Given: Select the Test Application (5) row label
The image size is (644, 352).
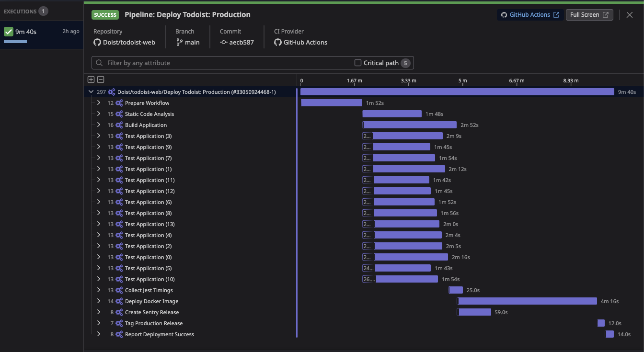Looking at the screenshot, I should (x=148, y=268).
